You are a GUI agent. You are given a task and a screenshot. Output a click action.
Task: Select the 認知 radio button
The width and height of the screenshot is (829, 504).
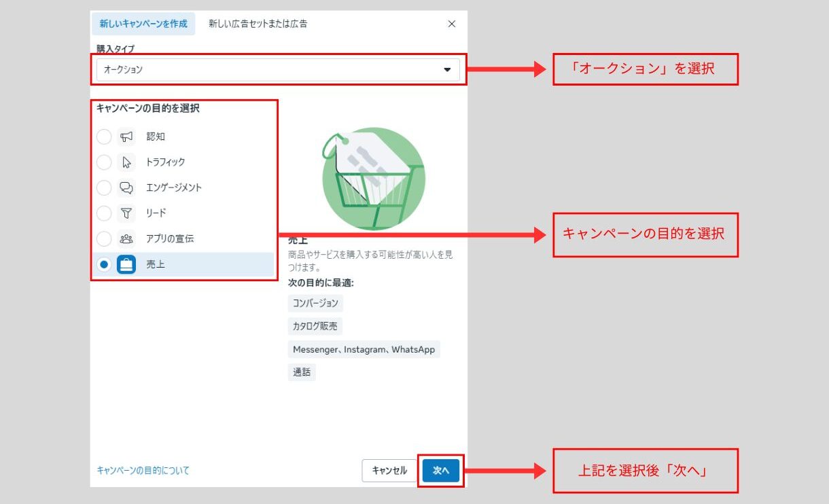pyautogui.click(x=104, y=137)
